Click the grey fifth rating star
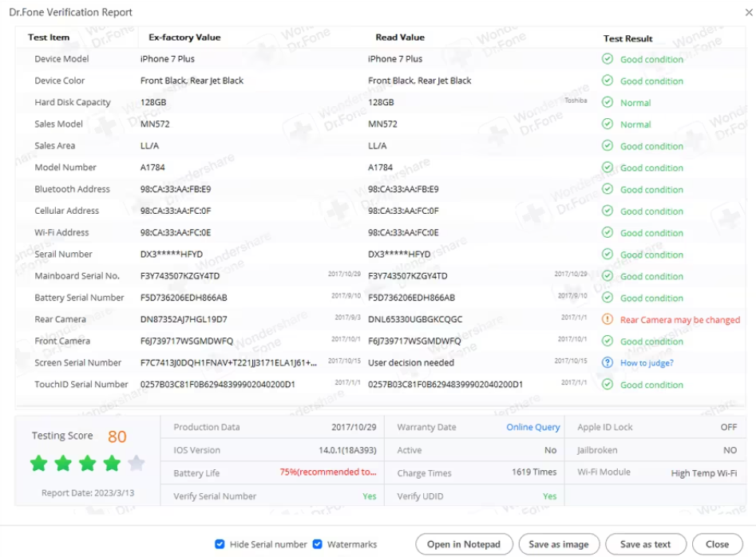The height and width of the screenshot is (557, 756). [x=137, y=463]
